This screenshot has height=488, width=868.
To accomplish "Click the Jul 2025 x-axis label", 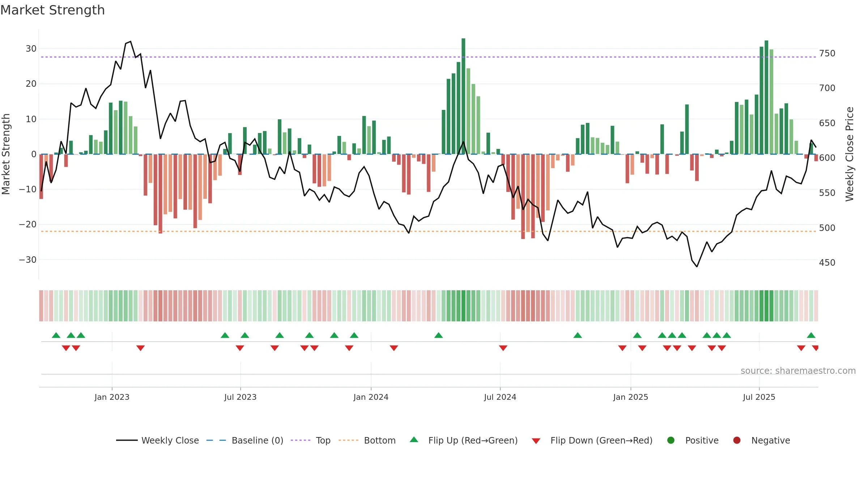I will pos(759,397).
